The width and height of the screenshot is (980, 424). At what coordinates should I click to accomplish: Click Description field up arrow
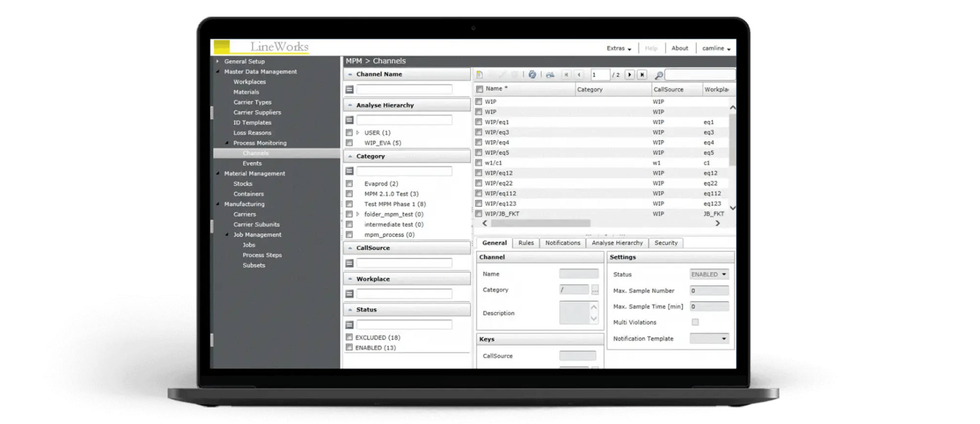(594, 307)
